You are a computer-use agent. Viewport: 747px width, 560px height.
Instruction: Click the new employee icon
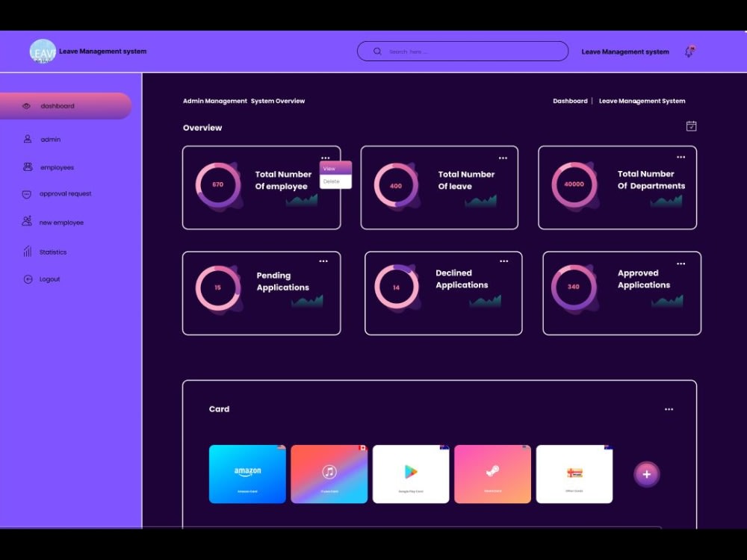(x=26, y=222)
